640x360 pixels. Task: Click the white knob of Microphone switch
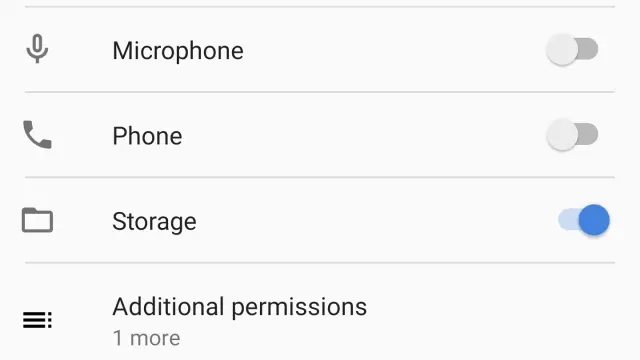562,49
